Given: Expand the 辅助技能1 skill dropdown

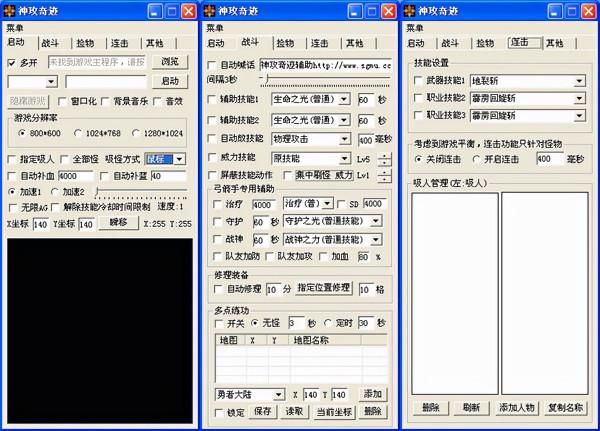Looking at the screenshot, I should (x=343, y=100).
